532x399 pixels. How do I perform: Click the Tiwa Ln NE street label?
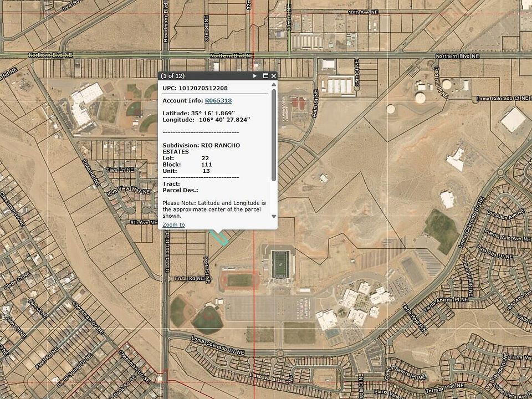(120, 170)
